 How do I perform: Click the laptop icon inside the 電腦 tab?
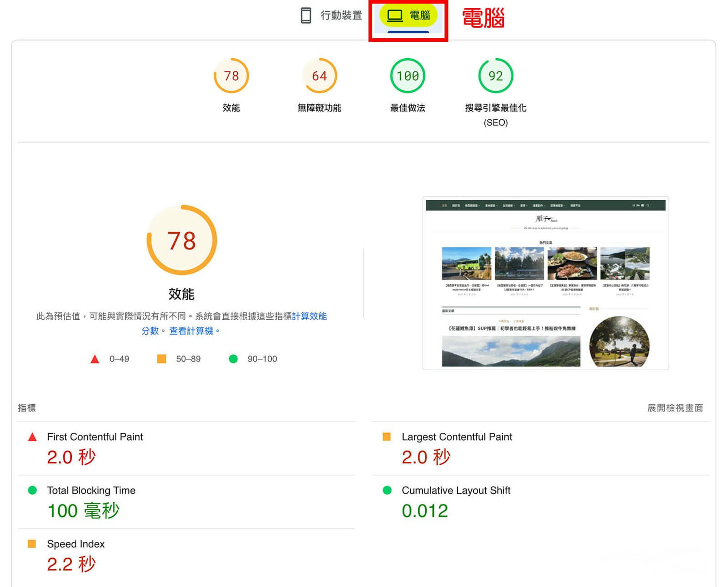(396, 15)
